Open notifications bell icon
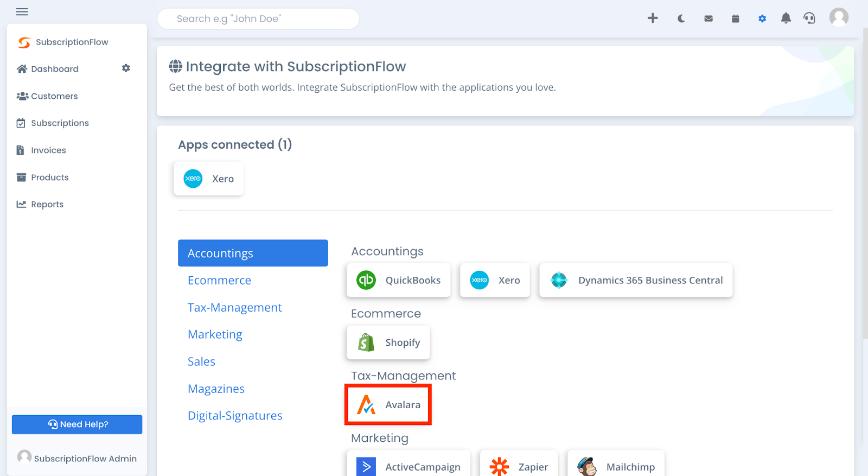This screenshot has width=868, height=476. [x=786, y=18]
